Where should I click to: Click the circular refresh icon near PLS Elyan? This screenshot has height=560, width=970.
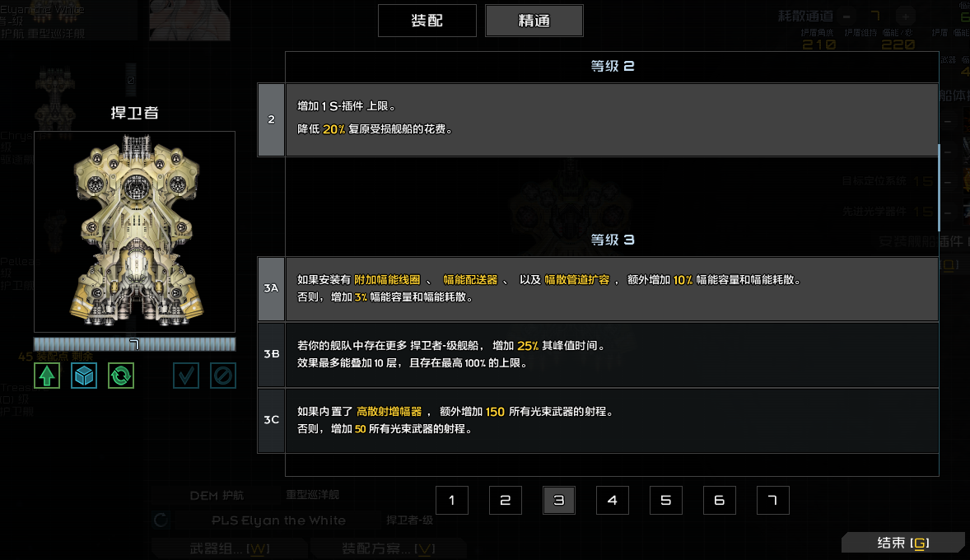(x=161, y=520)
